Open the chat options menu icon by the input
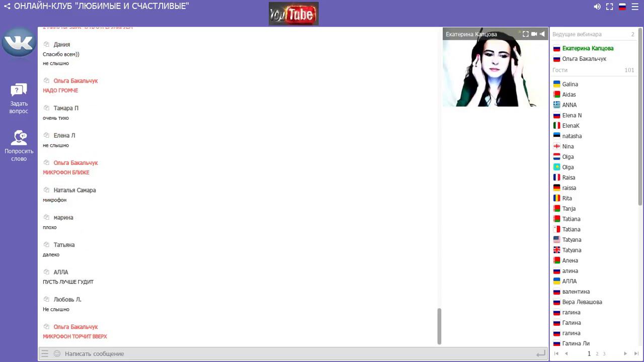 (x=45, y=354)
